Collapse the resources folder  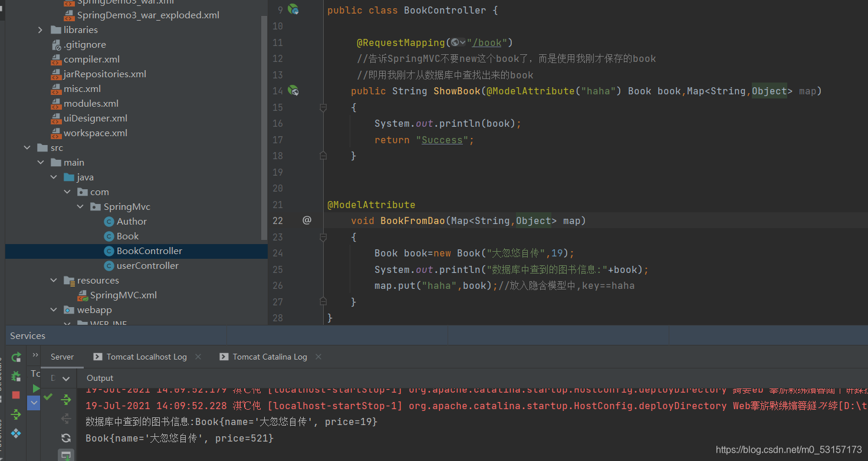tap(54, 281)
